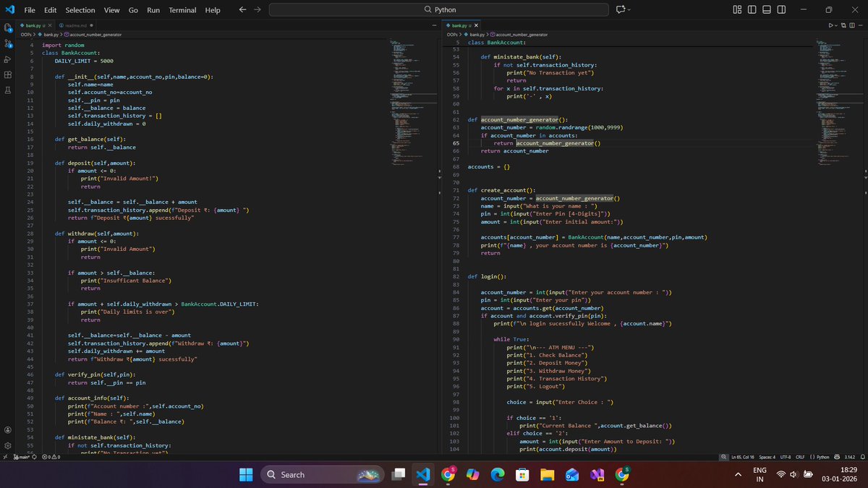Screen dimensions: 868x488
Task: Open the File menu
Action: point(30,10)
